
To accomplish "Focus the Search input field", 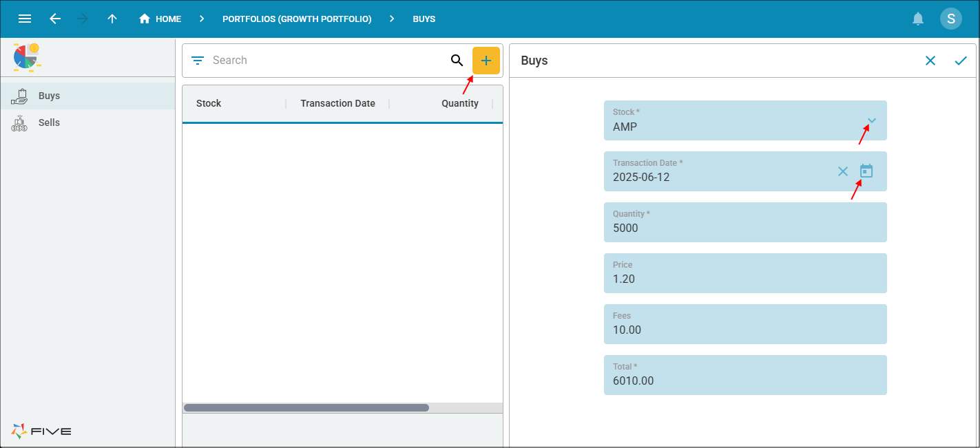I will coord(327,61).
